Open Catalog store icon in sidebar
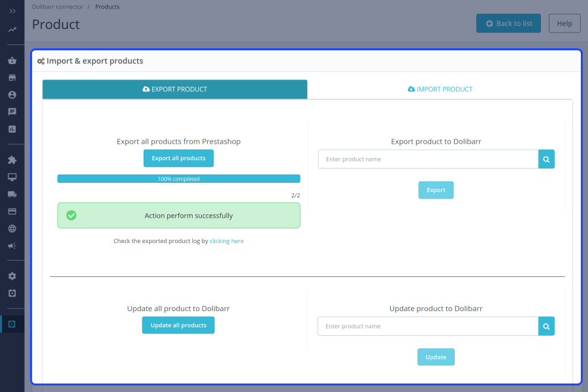Viewport: 588px width, 392px height. coord(12,78)
